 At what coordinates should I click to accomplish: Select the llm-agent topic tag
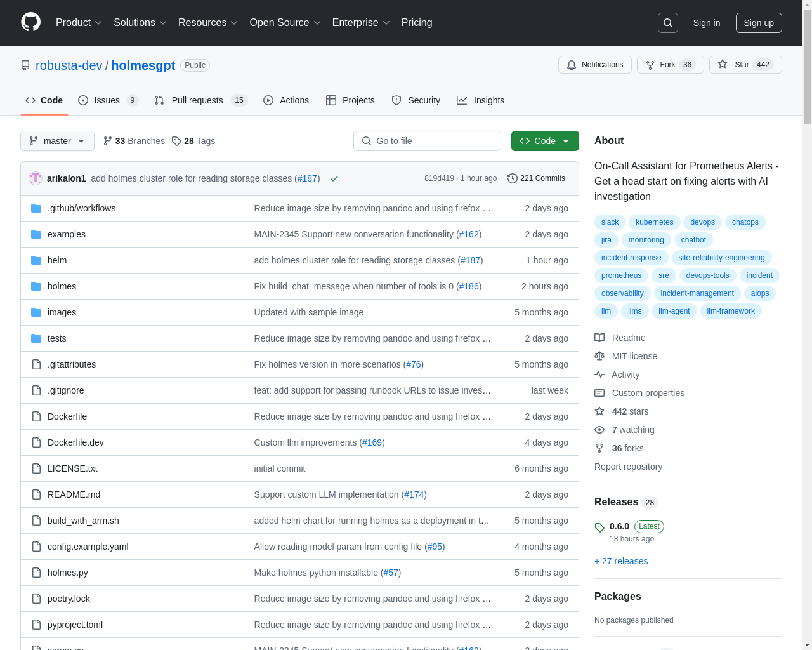pos(674,311)
